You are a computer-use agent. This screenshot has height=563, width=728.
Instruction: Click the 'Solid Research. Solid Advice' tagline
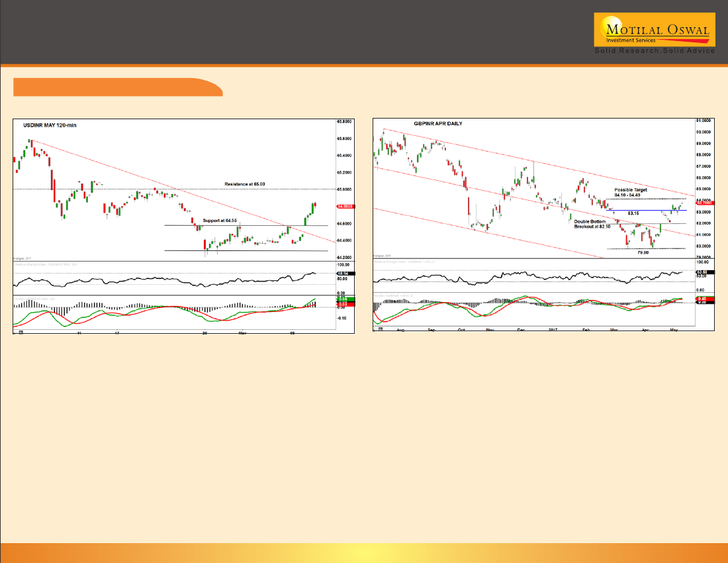pos(654,51)
